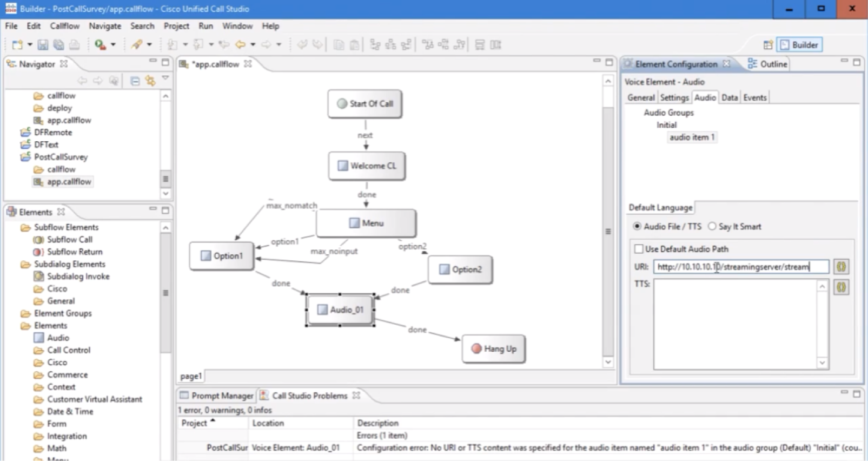Select the Audio File / TTS radio button

click(x=637, y=227)
